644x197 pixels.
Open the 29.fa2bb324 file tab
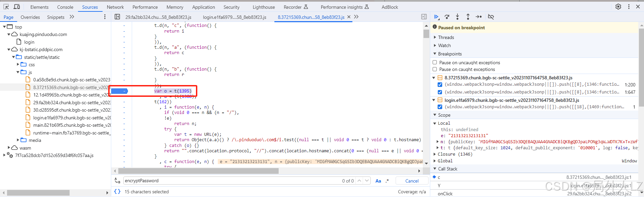point(158,17)
